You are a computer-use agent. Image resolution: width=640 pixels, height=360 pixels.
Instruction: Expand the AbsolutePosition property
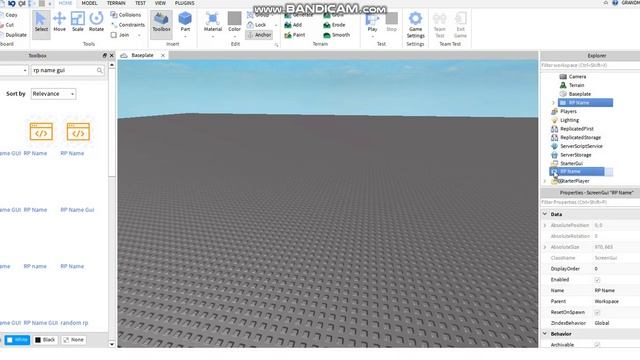pos(545,225)
